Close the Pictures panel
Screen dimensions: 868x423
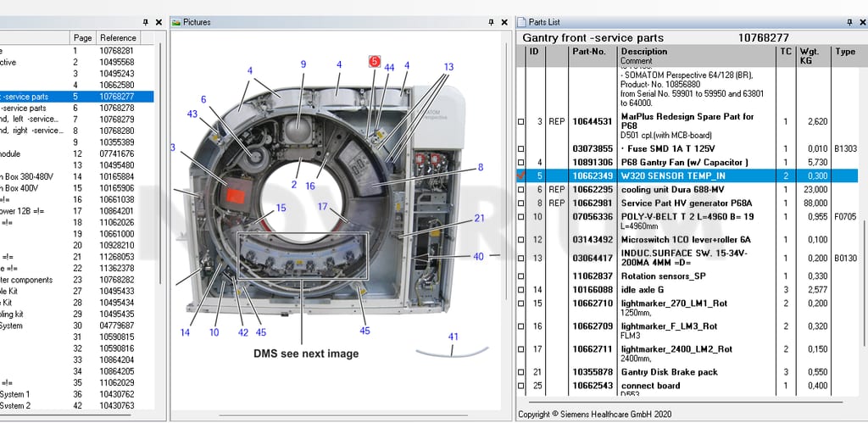pos(504,22)
